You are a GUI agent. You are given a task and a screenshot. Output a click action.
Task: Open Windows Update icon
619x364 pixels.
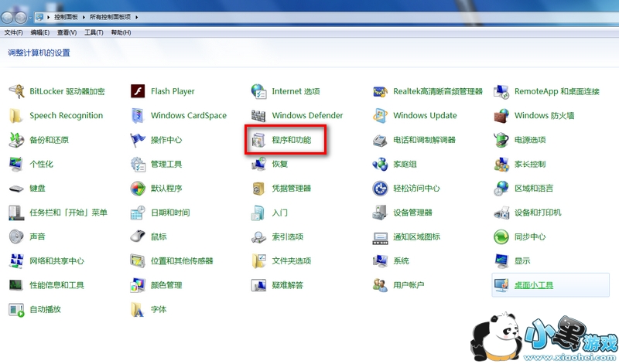click(x=380, y=116)
